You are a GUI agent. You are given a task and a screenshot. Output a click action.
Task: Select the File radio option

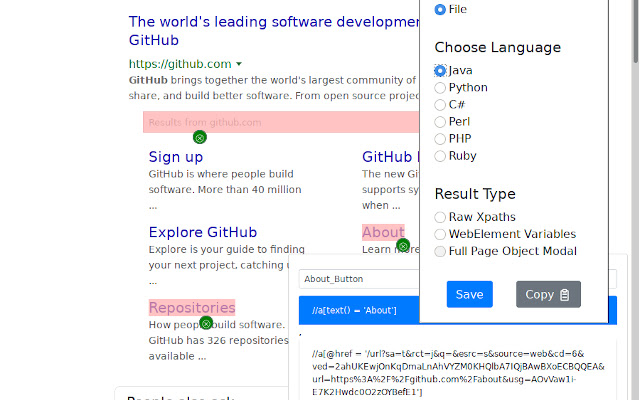tap(440, 9)
